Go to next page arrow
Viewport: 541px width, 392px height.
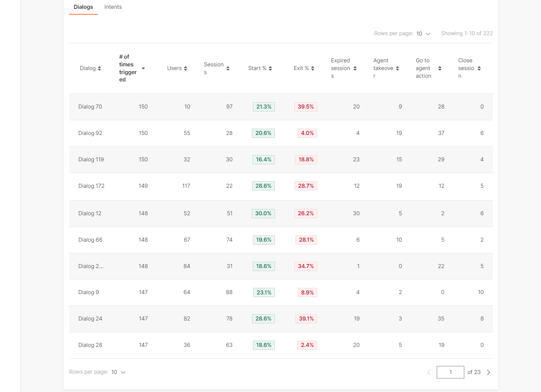point(489,372)
